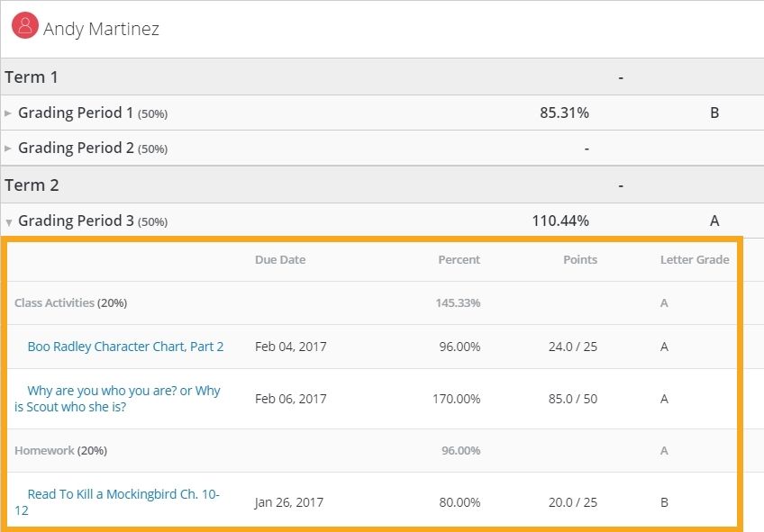The width and height of the screenshot is (764, 532).
Task: Expand the Grading Period 2 arrow
Action: (8, 149)
